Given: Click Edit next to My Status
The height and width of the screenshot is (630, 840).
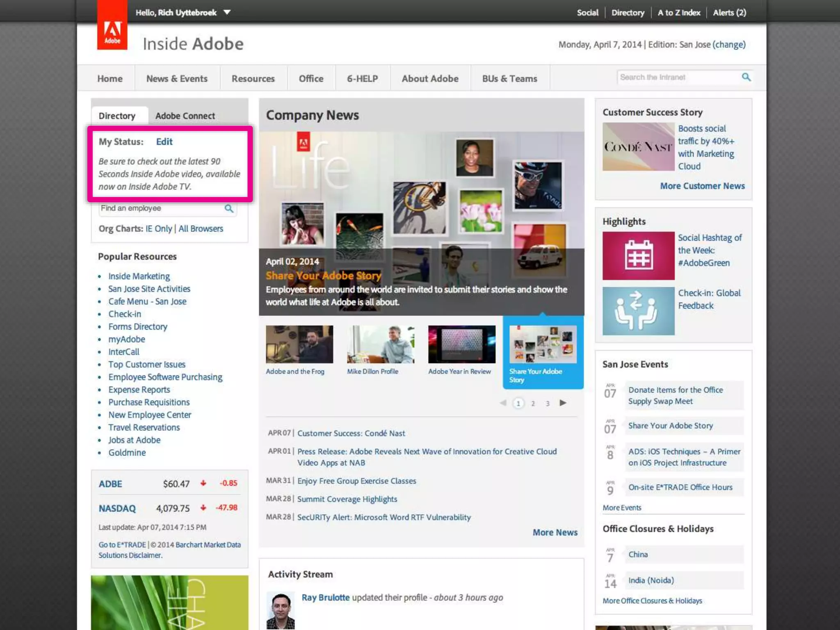Looking at the screenshot, I should click(x=164, y=142).
